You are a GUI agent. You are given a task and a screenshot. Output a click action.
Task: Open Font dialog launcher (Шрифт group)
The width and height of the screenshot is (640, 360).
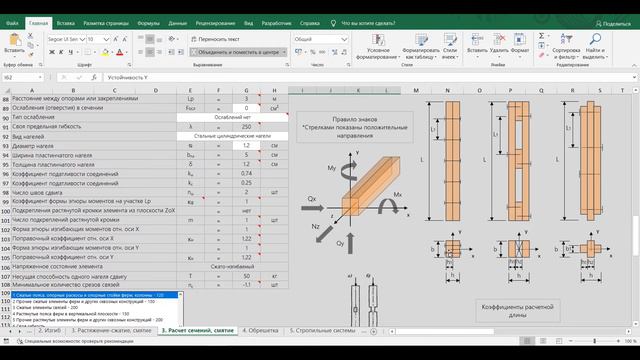point(129,65)
